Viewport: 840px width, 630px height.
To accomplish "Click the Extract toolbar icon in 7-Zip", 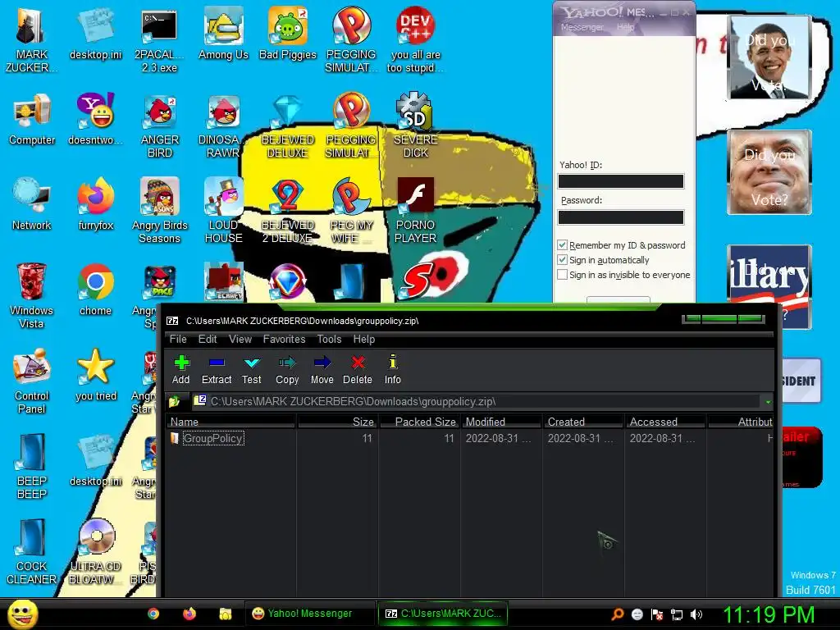I will point(217,370).
